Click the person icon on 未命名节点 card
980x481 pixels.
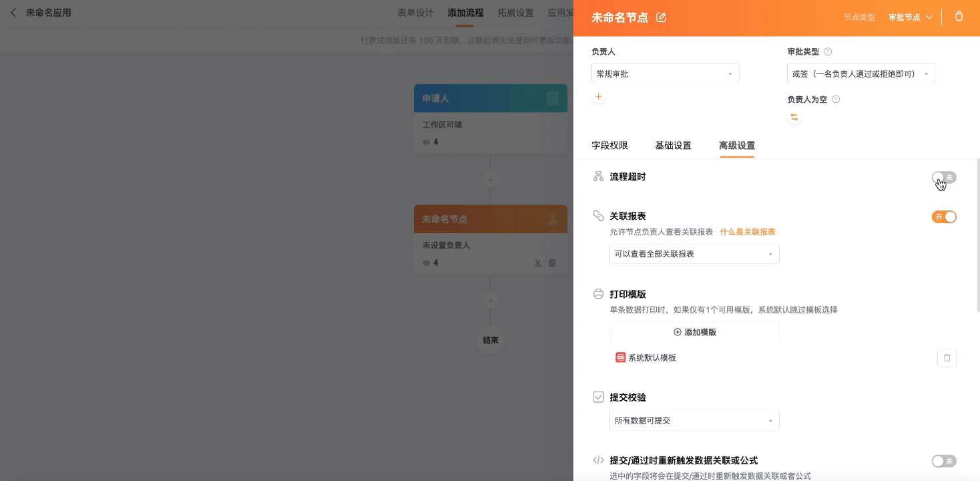552,219
